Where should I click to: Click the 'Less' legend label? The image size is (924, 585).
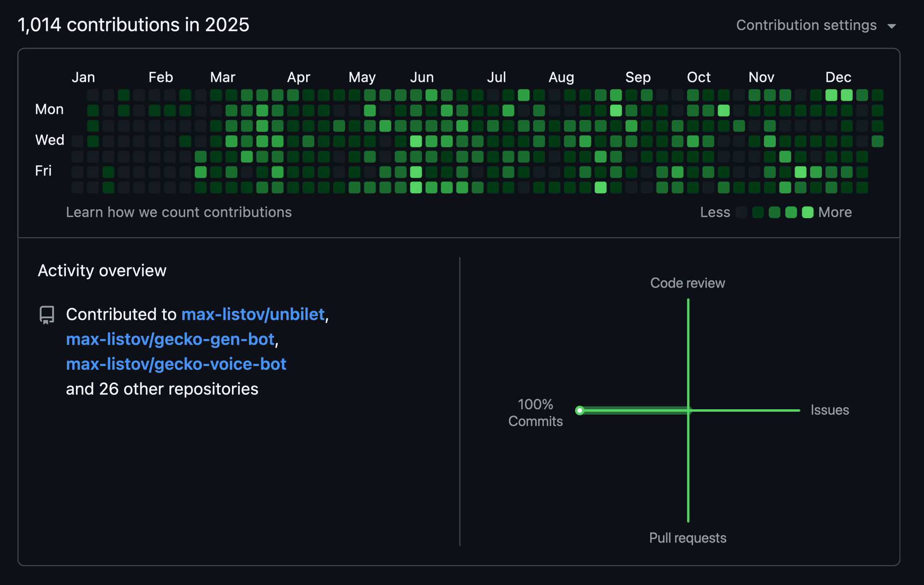click(715, 212)
